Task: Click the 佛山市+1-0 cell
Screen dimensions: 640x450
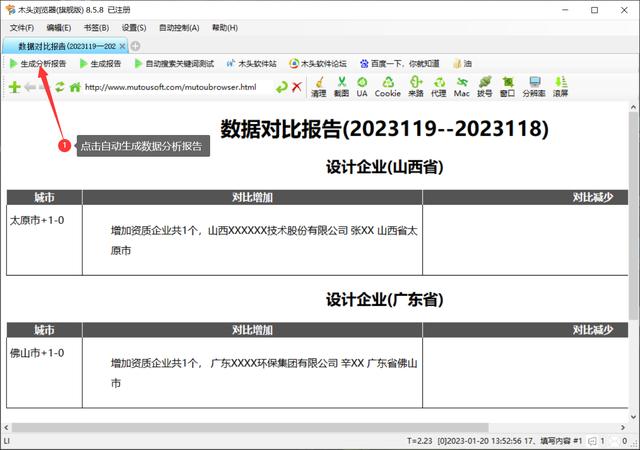Action: click(44, 372)
